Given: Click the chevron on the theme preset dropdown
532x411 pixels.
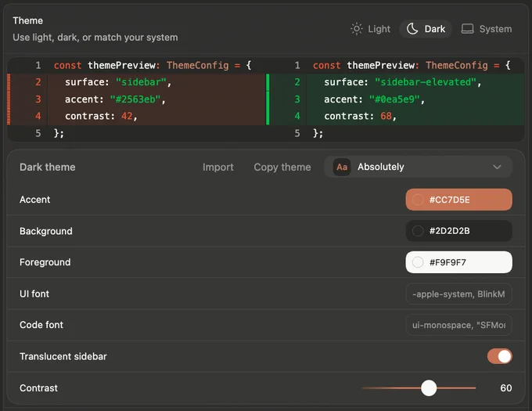Looking at the screenshot, I should pos(497,167).
